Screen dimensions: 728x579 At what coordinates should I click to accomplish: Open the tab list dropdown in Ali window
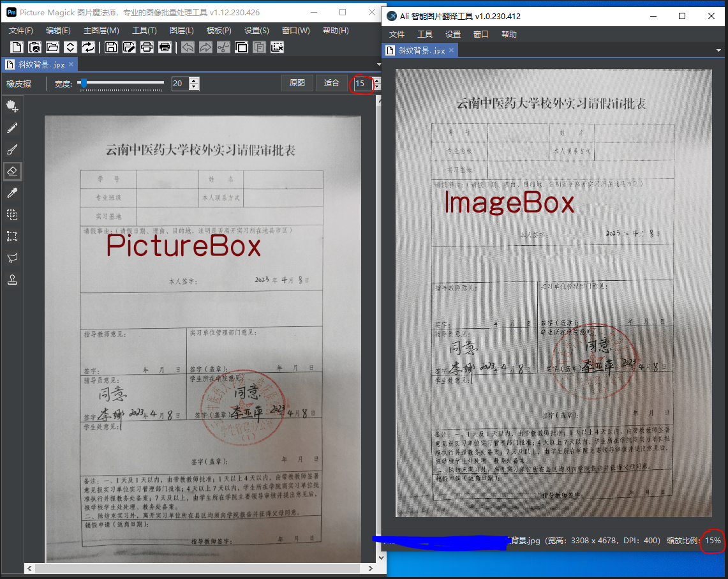(x=718, y=50)
